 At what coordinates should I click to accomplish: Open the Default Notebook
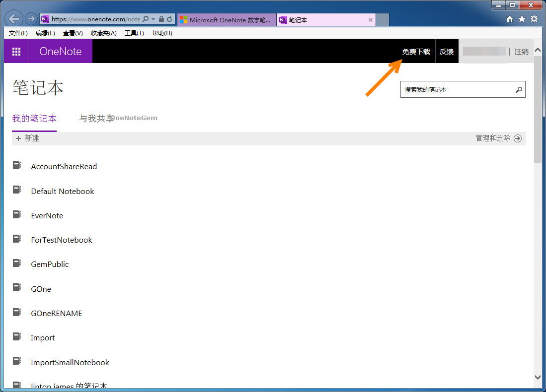pos(62,192)
